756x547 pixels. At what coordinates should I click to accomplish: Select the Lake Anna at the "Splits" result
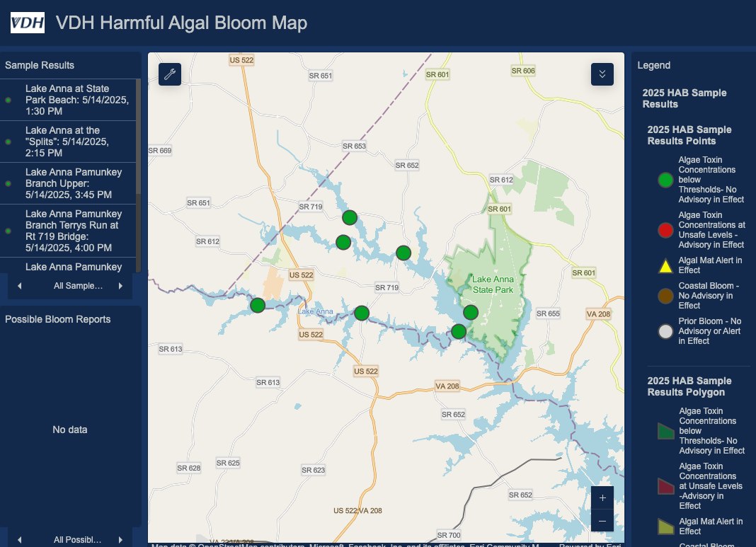pos(68,142)
